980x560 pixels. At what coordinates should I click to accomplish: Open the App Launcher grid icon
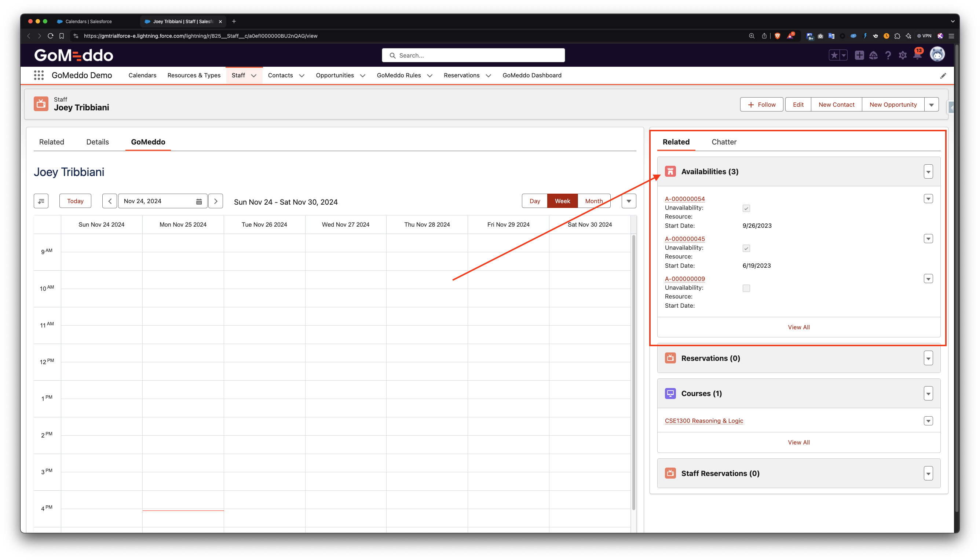coord(39,76)
